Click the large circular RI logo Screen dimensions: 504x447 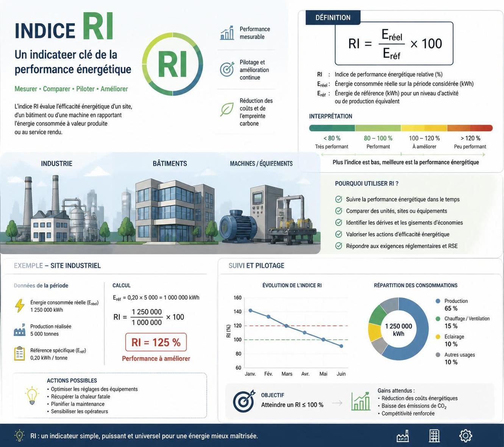pos(172,64)
